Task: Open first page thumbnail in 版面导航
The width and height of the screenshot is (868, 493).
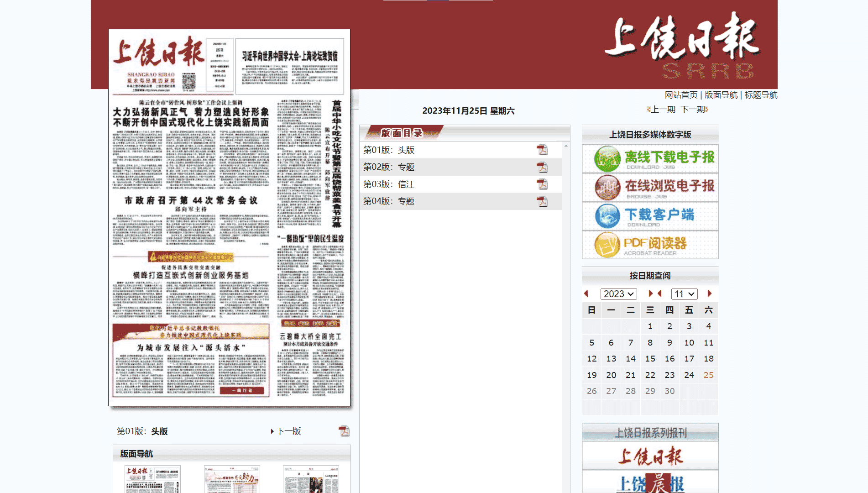Action: (152, 479)
